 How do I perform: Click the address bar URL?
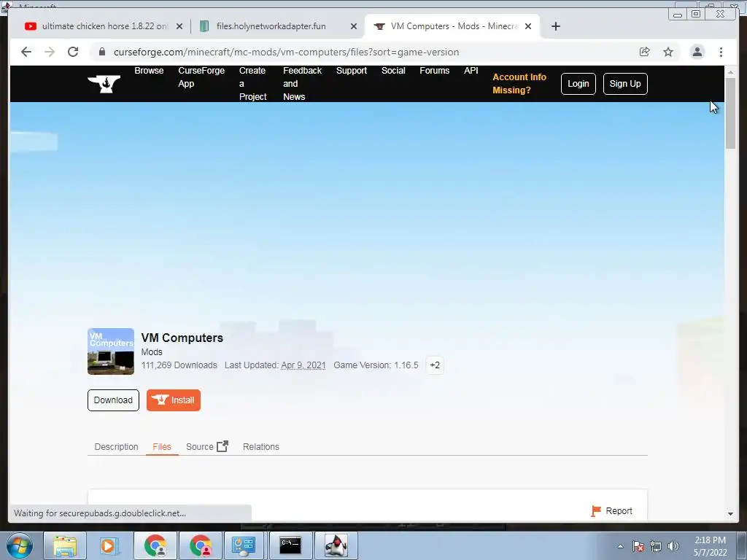click(x=286, y=52)
